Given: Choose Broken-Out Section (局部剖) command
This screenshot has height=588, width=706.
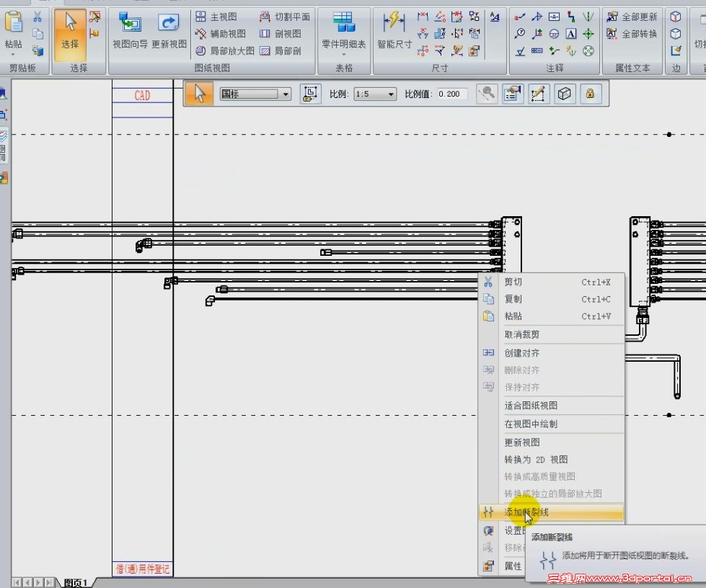Looking at the screenshot, I should pyautogui.click(x=280, y=51).
